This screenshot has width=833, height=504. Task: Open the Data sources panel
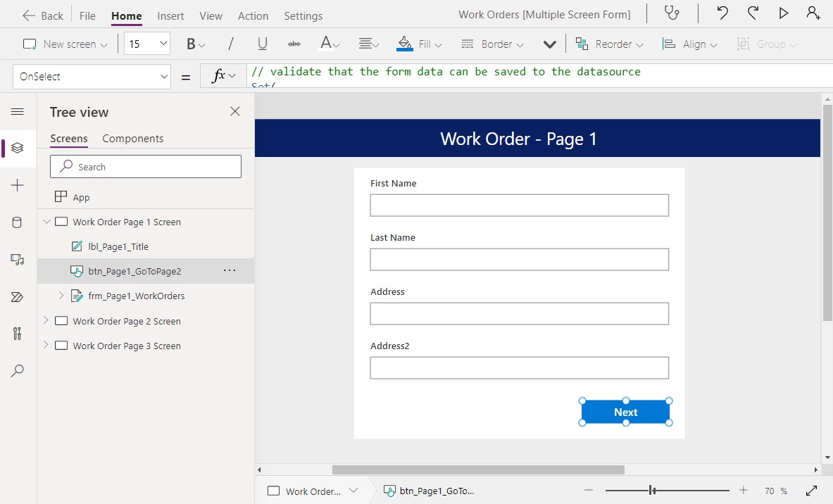click(18, 222)
